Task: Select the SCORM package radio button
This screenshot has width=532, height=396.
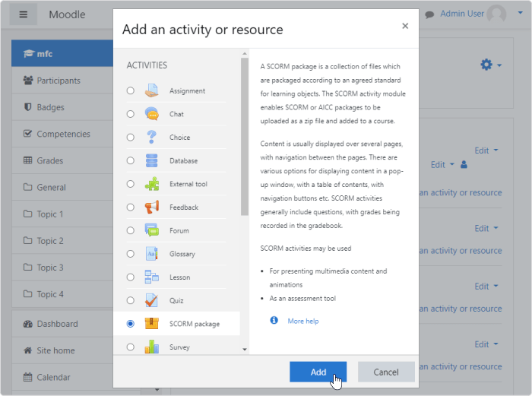Action: pos(130,324)
